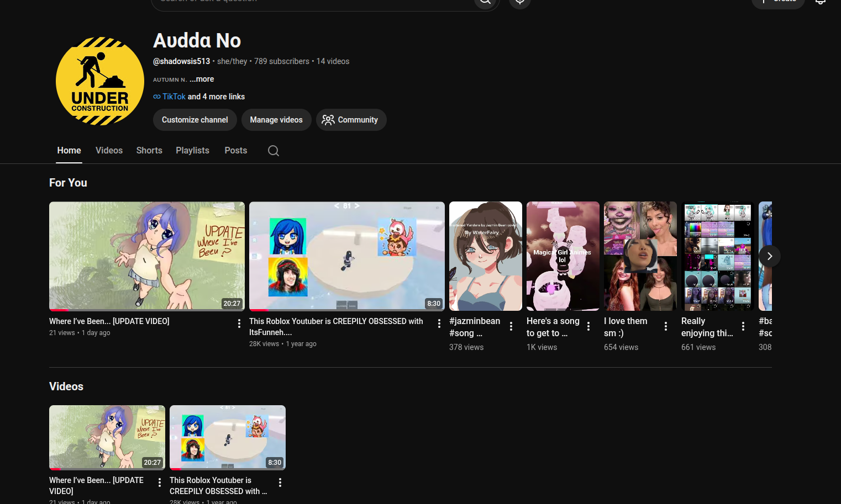This screenshot has width=841, height=504.
Task: Click the '661 views' text
Action: pyautogui.click(x=698, y=347)
